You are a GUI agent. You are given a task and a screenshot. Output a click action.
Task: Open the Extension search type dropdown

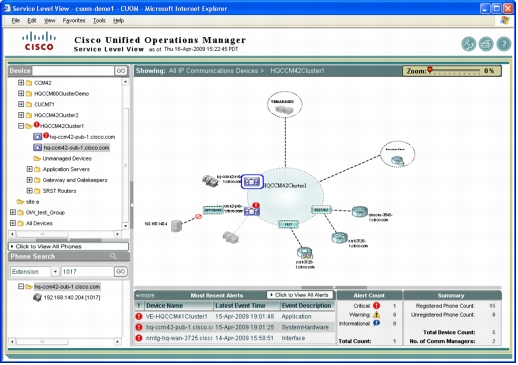click(x=55, y=272)
